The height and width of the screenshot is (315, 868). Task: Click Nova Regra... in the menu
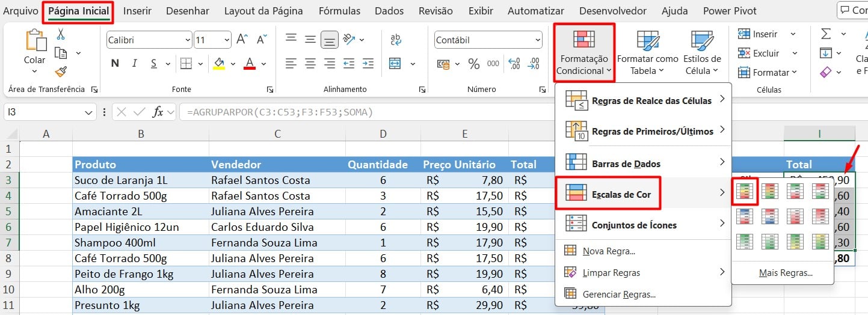tap(643, 251)
